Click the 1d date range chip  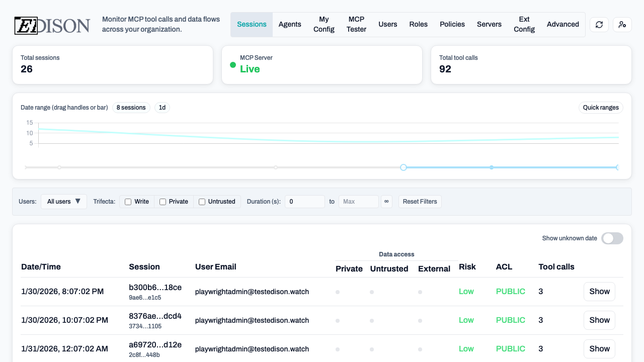tap(162, 107)
